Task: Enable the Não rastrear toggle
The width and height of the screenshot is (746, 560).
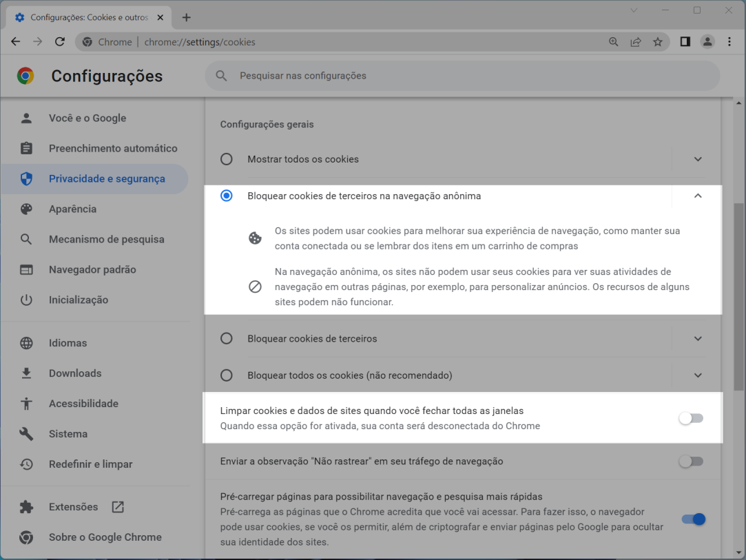Action: 691,461
